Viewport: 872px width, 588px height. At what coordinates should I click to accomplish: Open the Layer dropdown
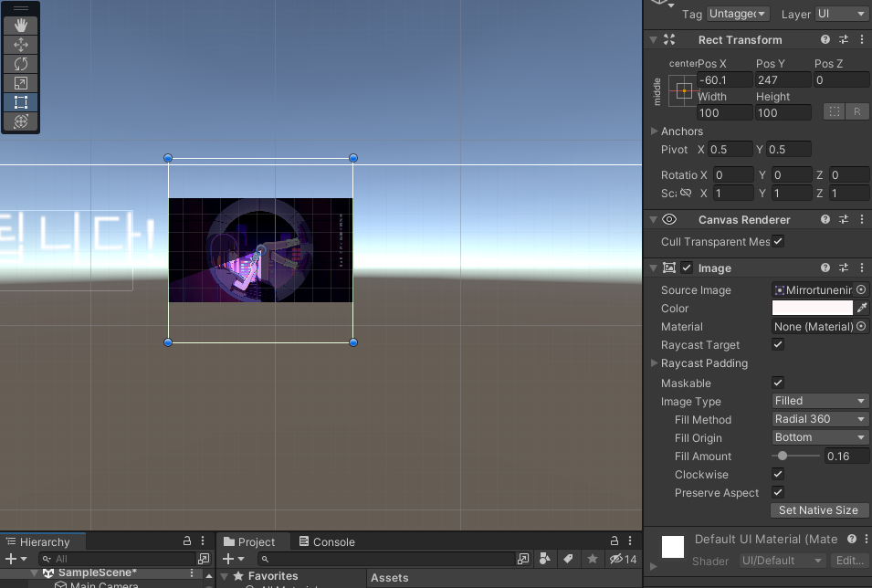842,14
